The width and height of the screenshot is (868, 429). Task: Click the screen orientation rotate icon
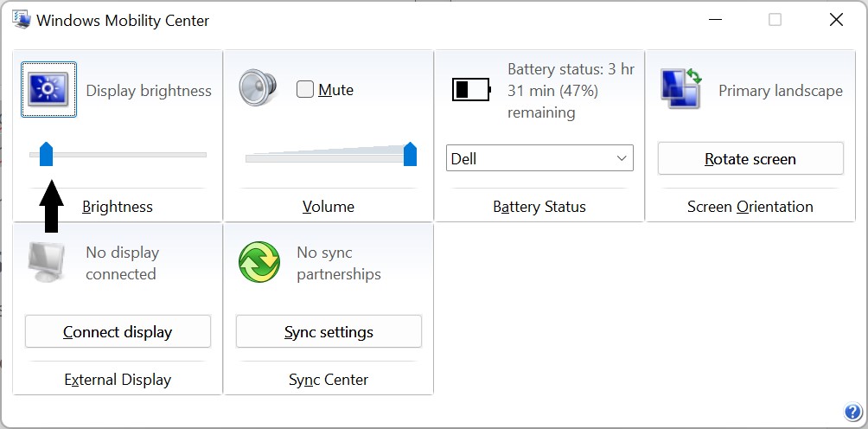tap(681, 89)
